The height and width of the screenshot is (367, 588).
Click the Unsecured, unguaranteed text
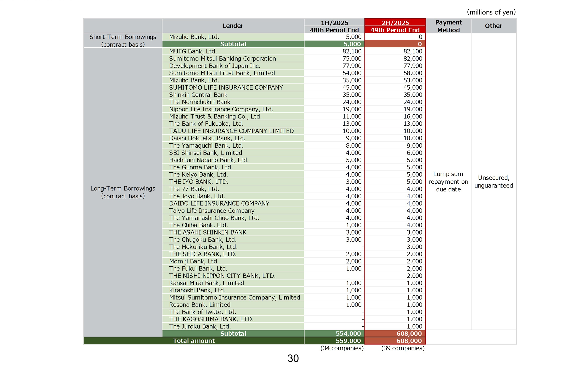493,182
